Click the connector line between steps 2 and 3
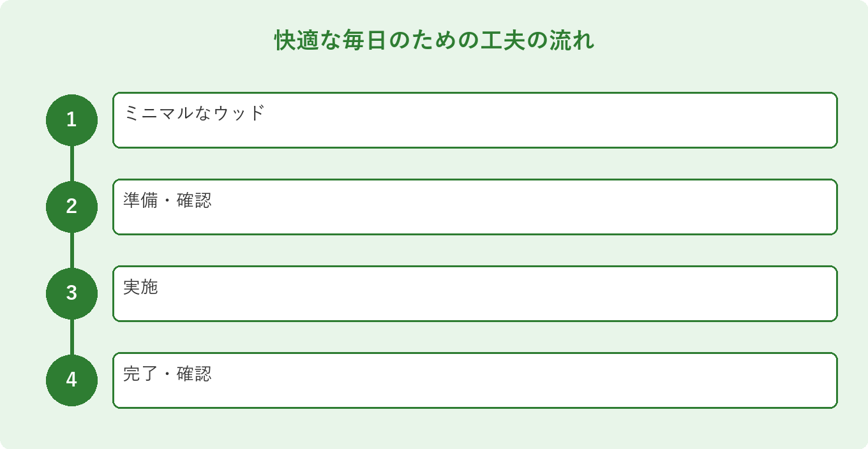The image size is (868, 449). pyautogui.click(x=71, y=250)
